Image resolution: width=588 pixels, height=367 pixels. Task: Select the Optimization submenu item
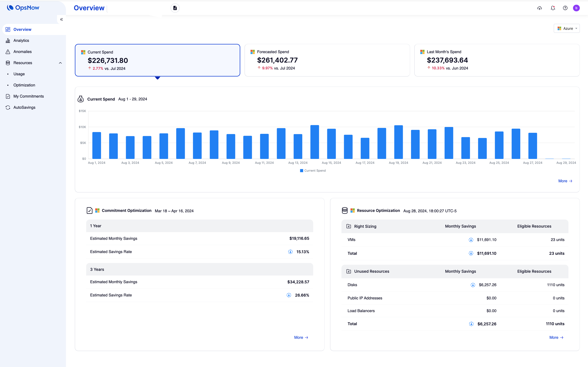24,85
